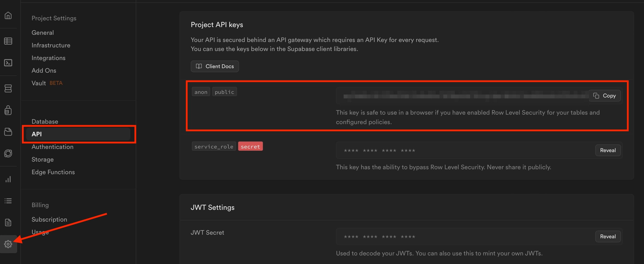Image resolution: width=644 pixels, height=264 pixels.
Task: Open the Subscription billing page
Action: pos(49,219)
